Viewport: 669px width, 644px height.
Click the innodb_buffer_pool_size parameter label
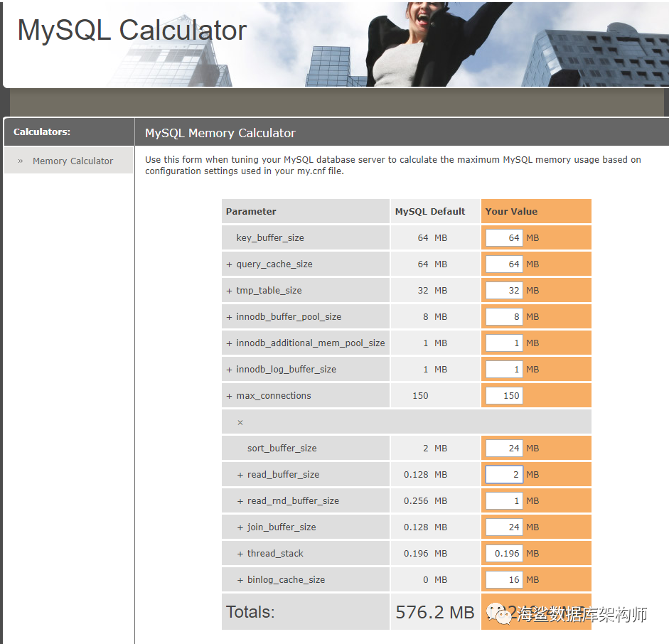(289, 317)
